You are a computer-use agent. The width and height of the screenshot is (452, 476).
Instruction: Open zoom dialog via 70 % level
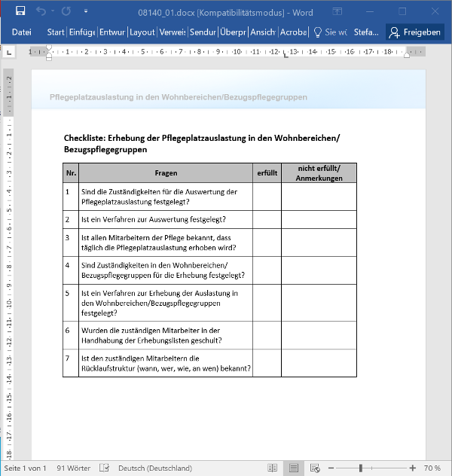point(432,468)
